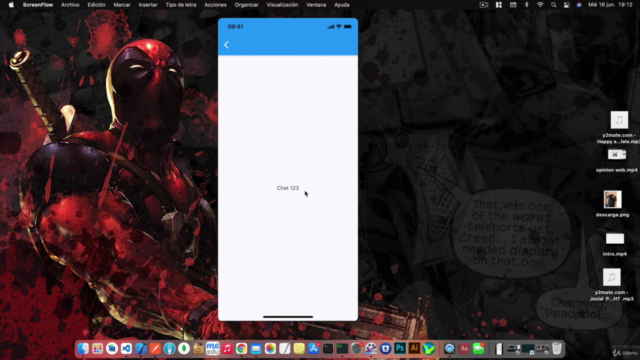The height and width of the screenshot is (360, 640).
Task: Tap the back arrow in the app bar
Action: [227, 45]
